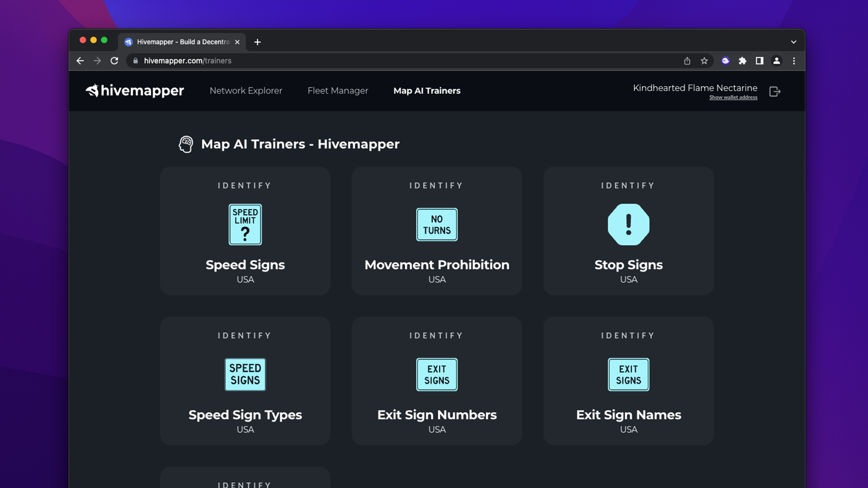The height and width of the screenshot is (488, 868).
Task: Bookmark this page with star icon
Action: 704,61
